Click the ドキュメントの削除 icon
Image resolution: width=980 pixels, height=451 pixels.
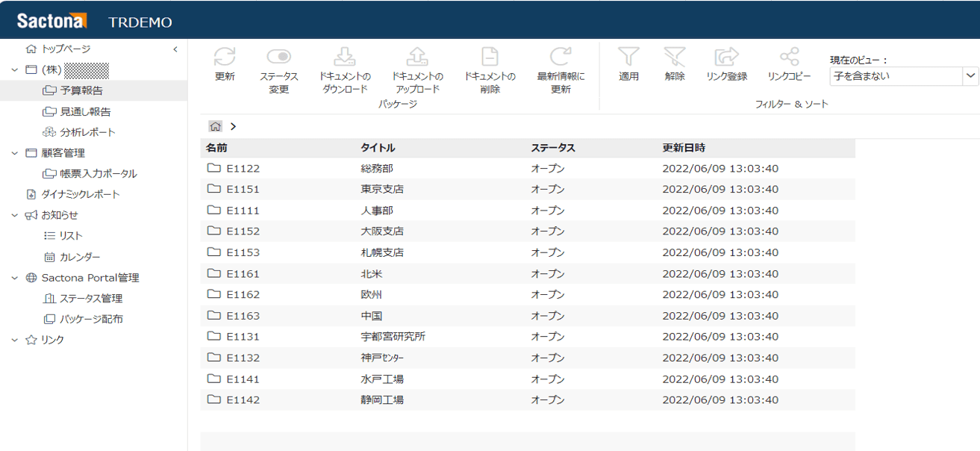[x=490, y=57]
